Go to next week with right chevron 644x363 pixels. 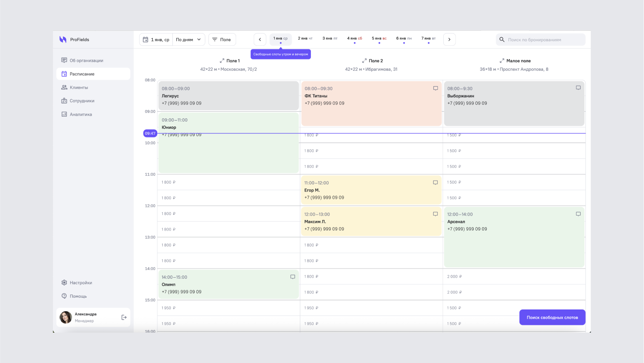coord(449,39)
